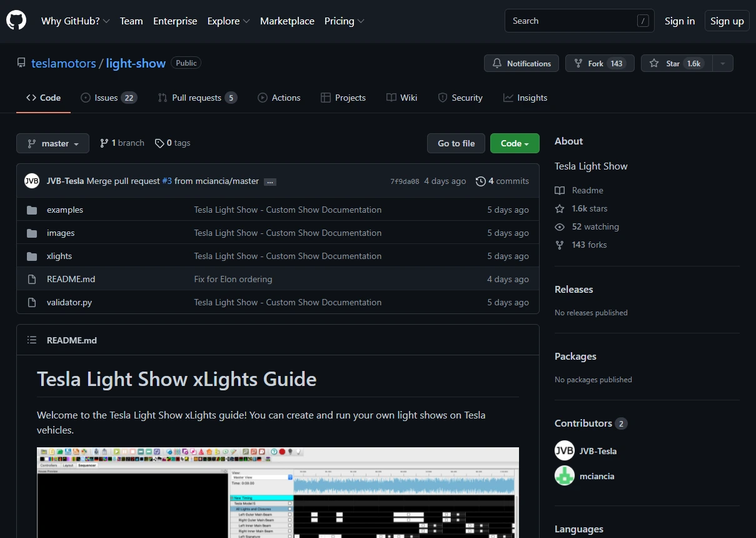The height and width of the screenshot is (538, 756).
Task: Open the 'Fix for Elon ordering' commit message
Action: (x=233, y=279)
